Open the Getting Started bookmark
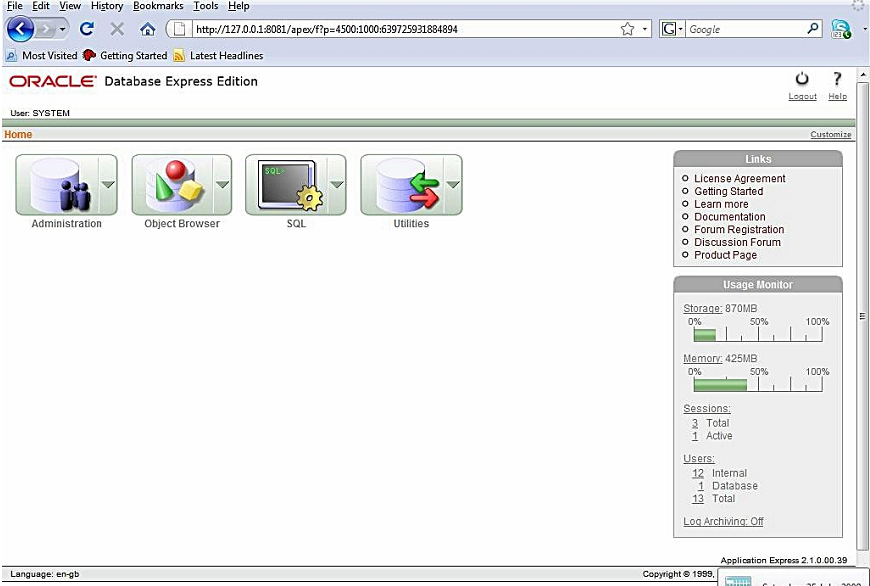This screenshot has width=870, height=586. tap(125, 55)
